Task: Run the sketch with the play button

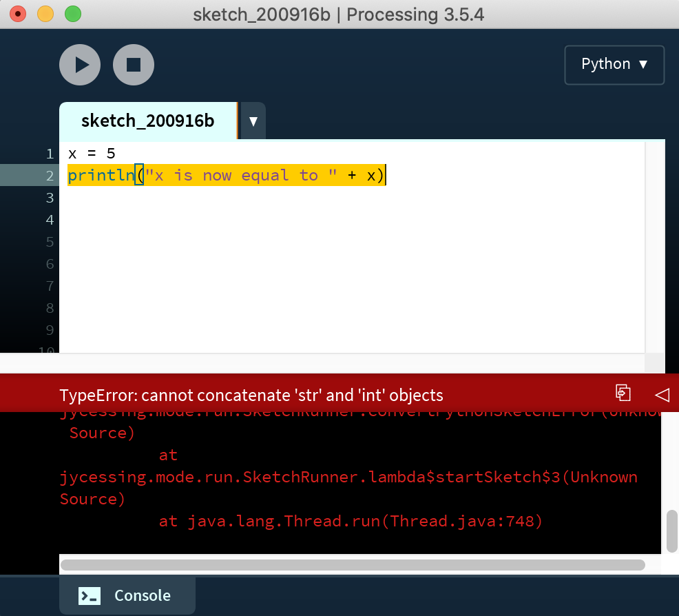Action: [80, 65]
